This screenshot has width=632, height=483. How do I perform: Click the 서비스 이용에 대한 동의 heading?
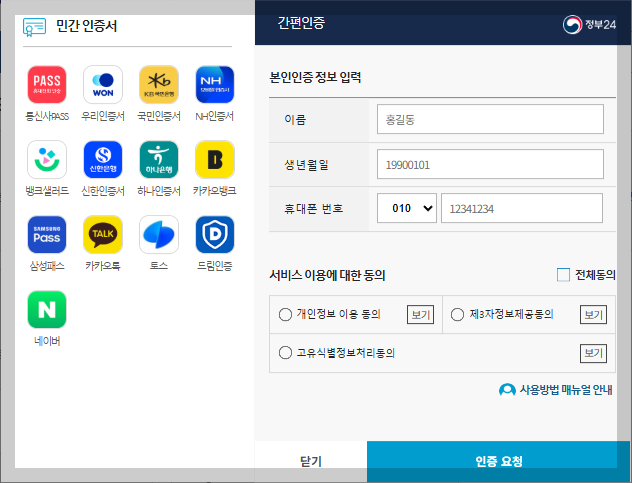click(x=327, y=275)
